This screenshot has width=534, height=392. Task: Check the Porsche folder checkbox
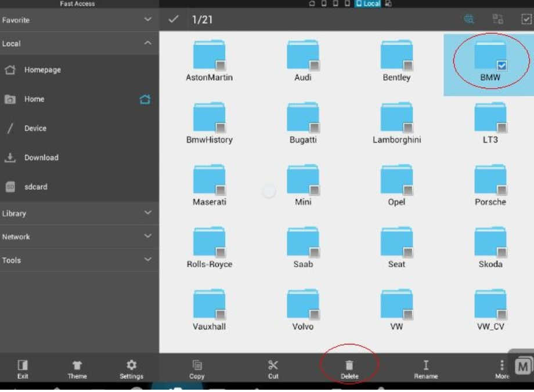pos(501,190)
